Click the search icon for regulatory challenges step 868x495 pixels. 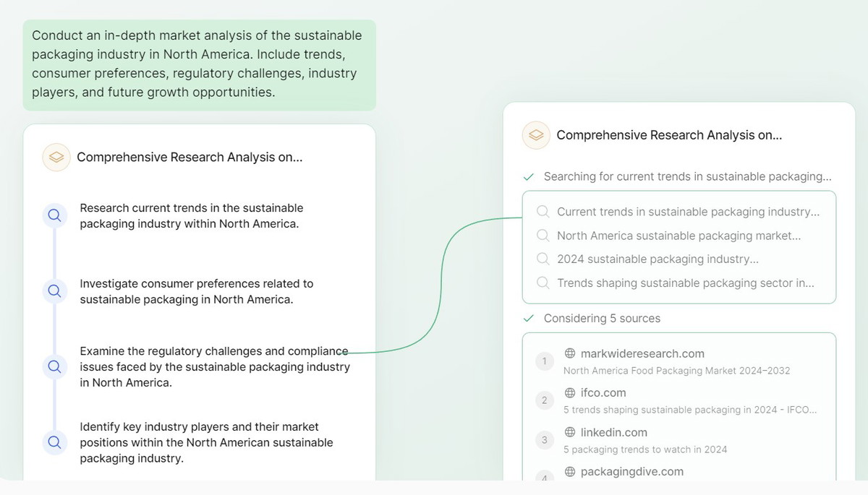[x=54, y=366]
